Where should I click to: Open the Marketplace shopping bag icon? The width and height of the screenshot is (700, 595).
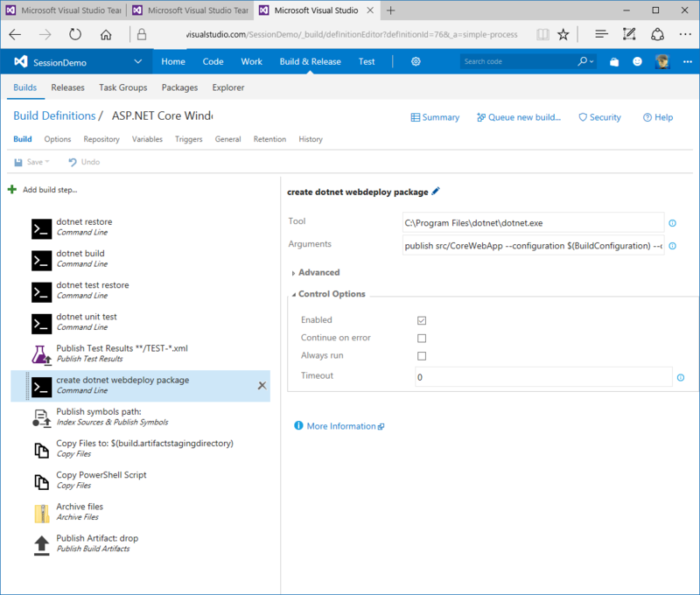pos(614,61)
